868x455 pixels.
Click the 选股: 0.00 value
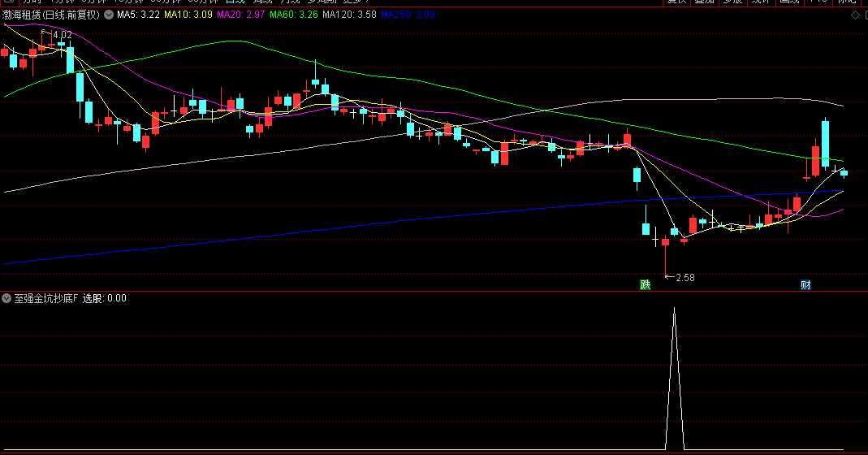(x=105, y=298)
